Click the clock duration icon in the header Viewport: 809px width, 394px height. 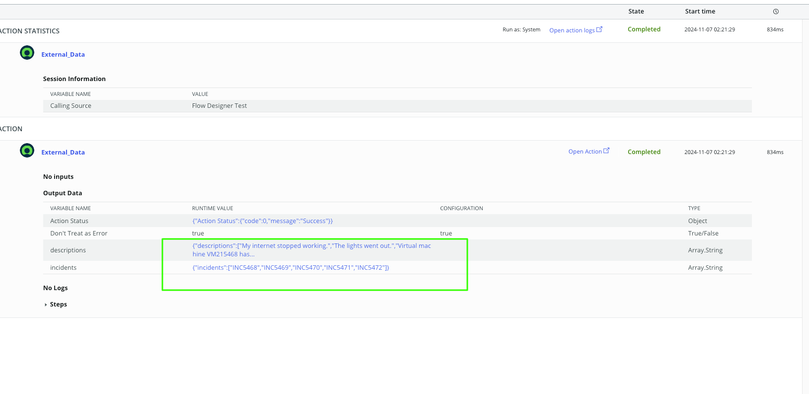775,11
